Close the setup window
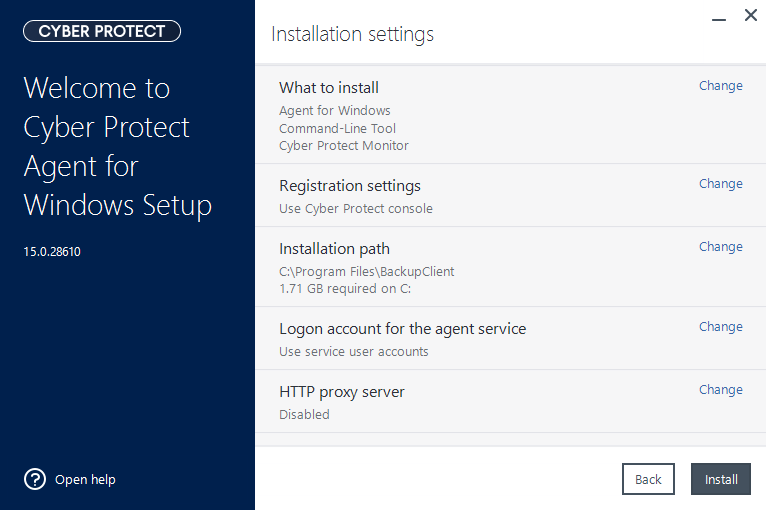 point(751,15)
